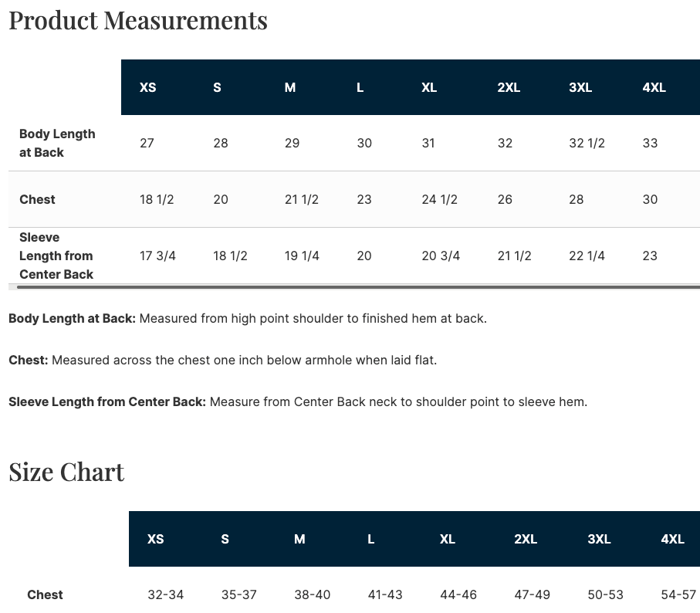Select the 4XL header in Product Measurements table
This screenshot has width=700, height=613.
[x=654, y=87]
